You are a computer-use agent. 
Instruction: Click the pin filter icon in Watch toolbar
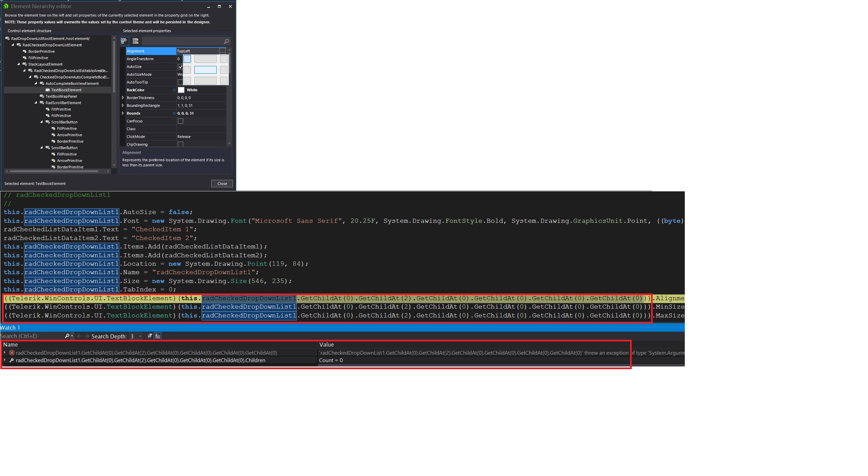pyautogui.click(x=150, y=336)
